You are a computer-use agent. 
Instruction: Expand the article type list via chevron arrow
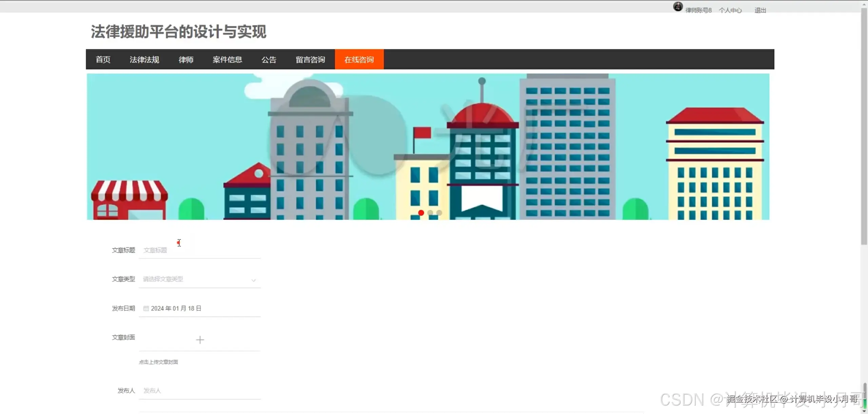point(254,281)
